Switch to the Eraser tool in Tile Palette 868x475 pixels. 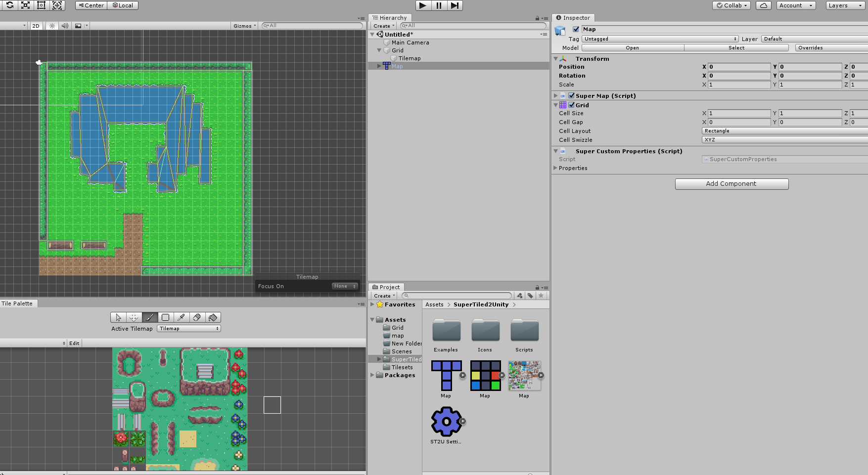point(197,317)
